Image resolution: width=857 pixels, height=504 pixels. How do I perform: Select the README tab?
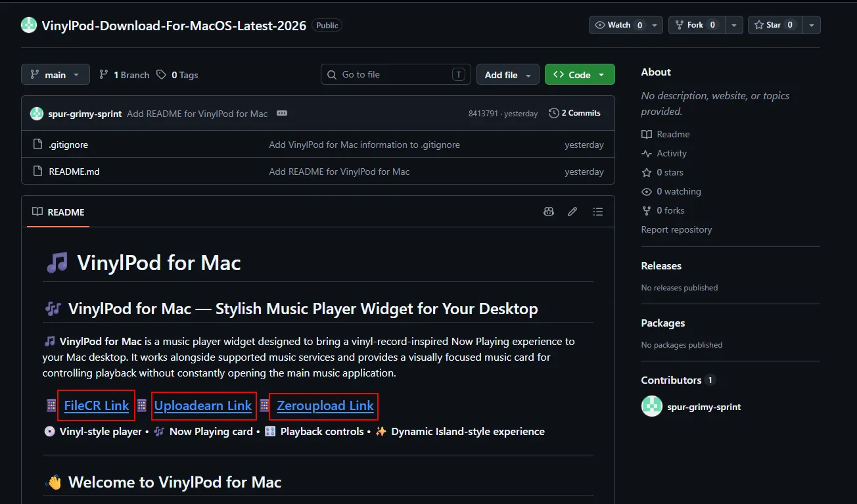[58, 212]
